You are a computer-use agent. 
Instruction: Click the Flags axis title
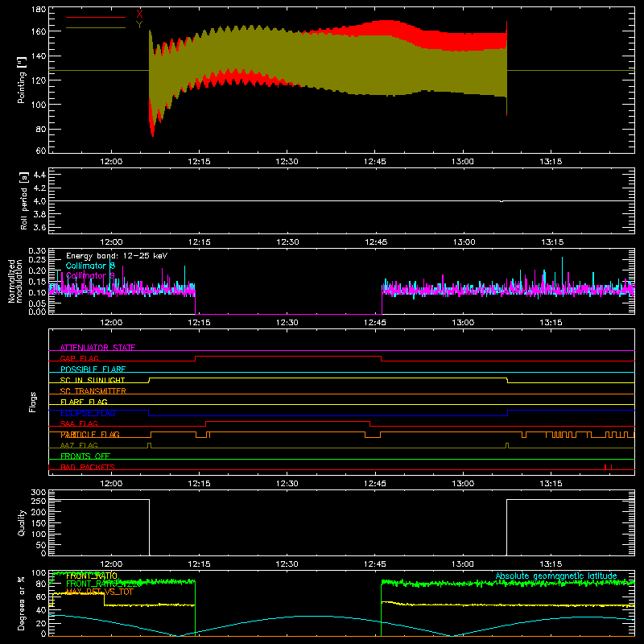32,402
